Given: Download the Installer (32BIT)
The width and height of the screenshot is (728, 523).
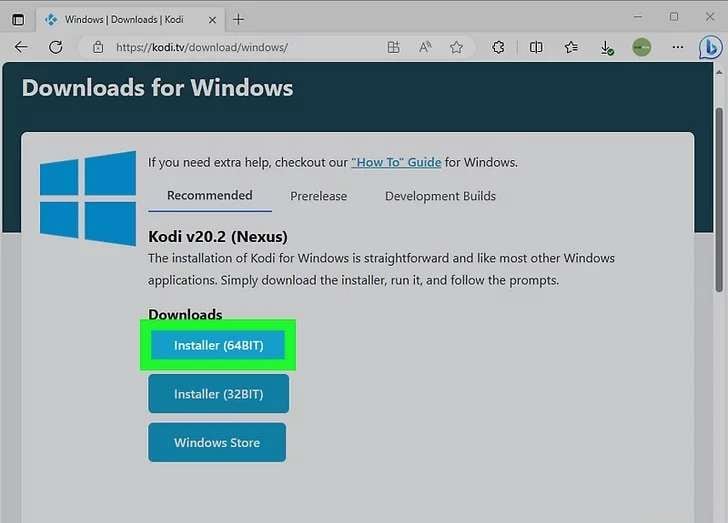Looking at the screenshot, I should [219, 394].
